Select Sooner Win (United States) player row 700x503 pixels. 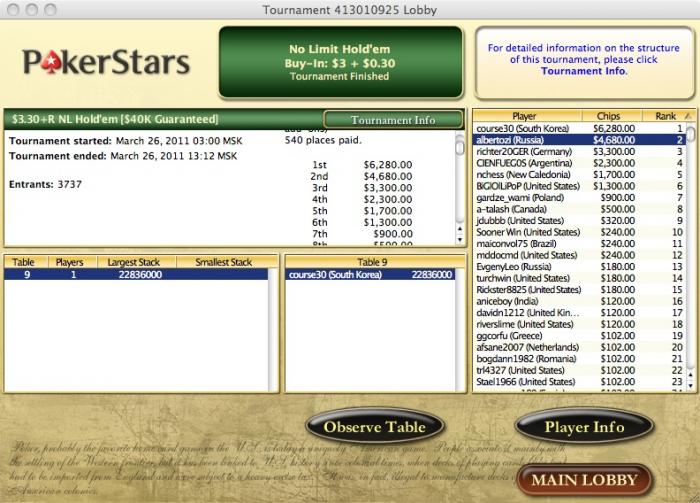coord(579,232)
